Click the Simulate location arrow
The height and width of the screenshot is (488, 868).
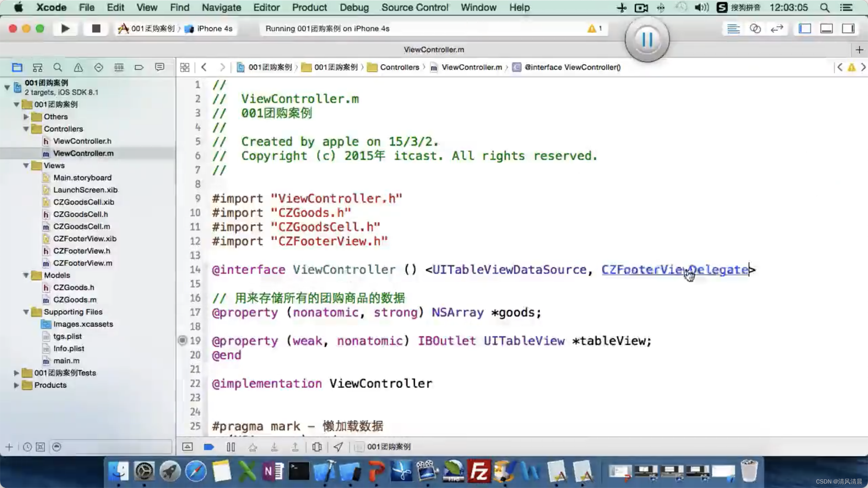click(338, 447)
